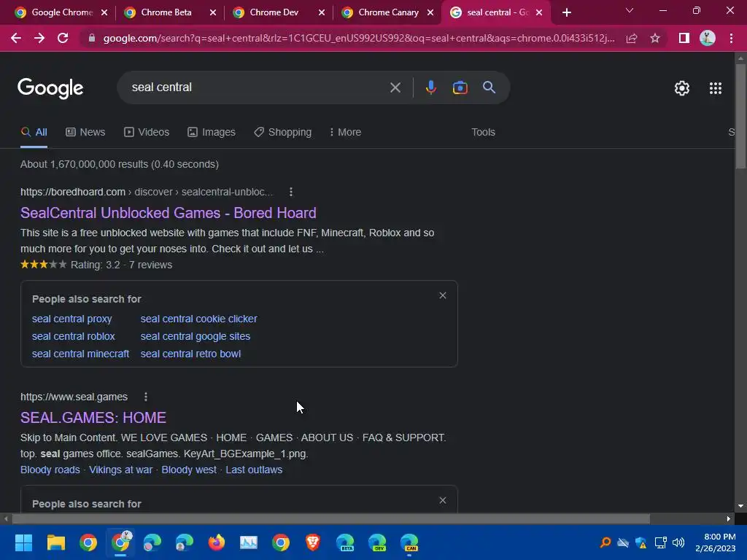Go back to the previous page

click(x=16, y=38)
